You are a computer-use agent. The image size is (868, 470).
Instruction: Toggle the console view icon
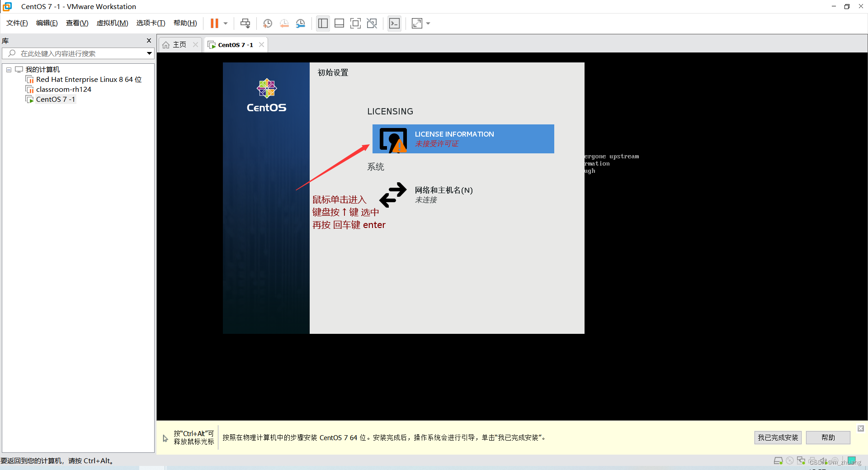click(394, 23)
